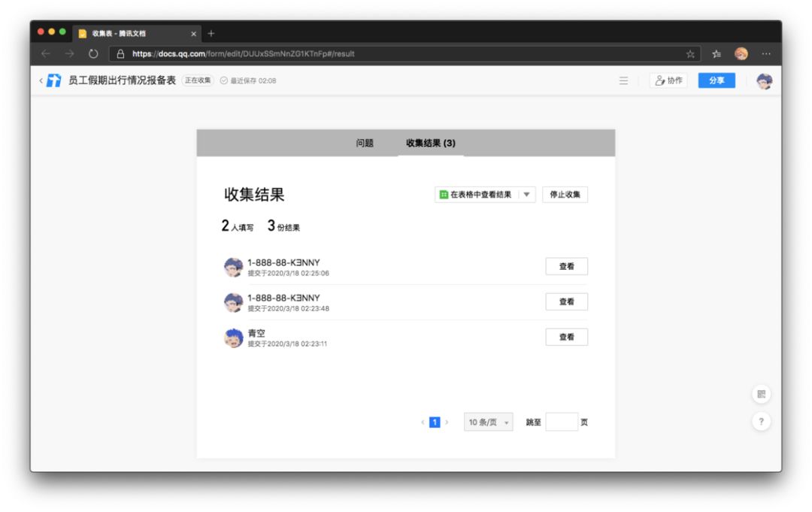Click 青空's avatar
This screenshot has height=512, width=812.
tap(234, 338)
